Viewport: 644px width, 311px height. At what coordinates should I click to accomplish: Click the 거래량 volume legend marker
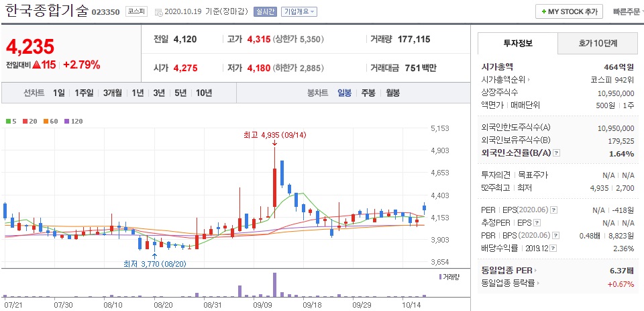[440, 277]
